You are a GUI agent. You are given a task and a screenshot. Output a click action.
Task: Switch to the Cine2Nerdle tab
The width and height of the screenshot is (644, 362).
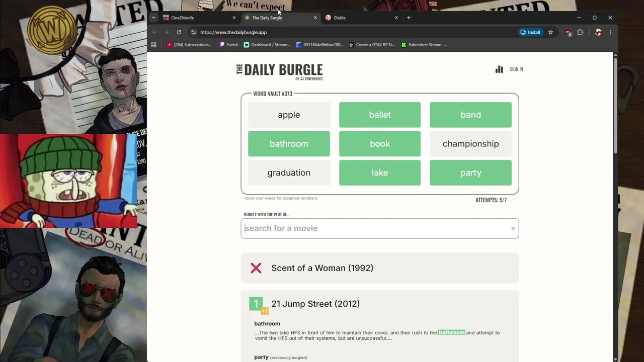pyautogui.click(x=199, y=18)
